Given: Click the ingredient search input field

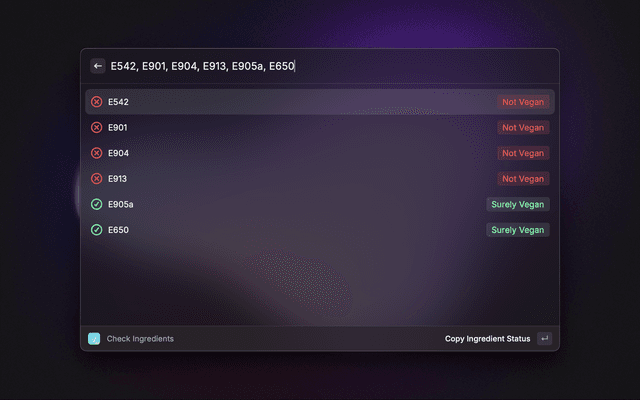Looking at the screenshot, I should [331, 66].
